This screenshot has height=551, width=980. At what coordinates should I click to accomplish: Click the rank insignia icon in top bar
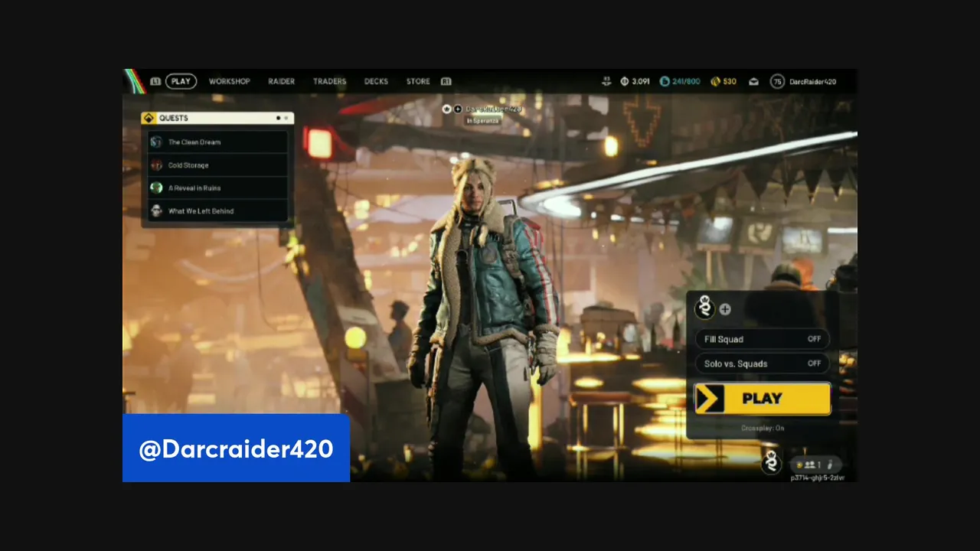607,81
